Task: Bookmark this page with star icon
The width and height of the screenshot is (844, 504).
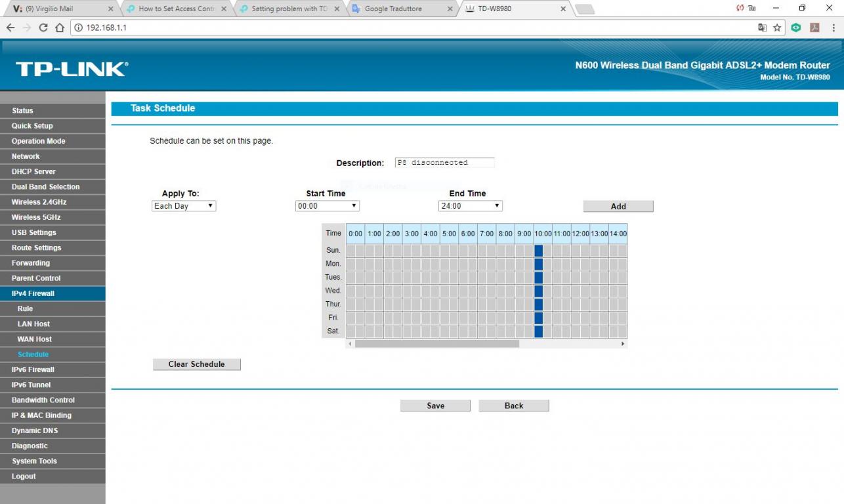Action: point(778,28)
